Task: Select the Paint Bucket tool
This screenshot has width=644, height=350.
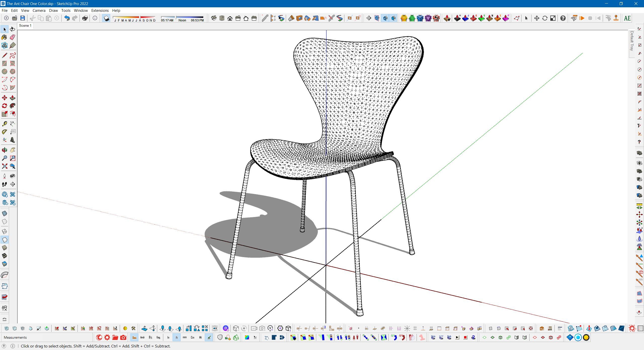Action: point(4,37)
